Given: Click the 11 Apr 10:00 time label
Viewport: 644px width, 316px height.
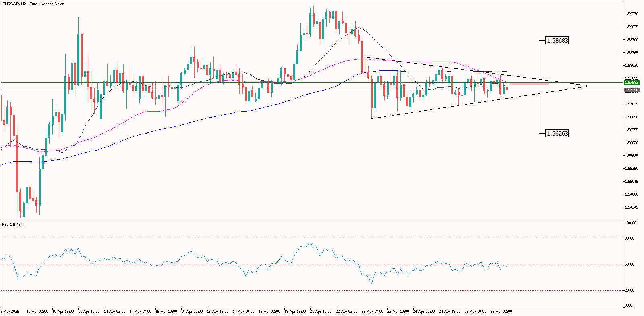Looking at the screenshot, I should tap(89, 312).
